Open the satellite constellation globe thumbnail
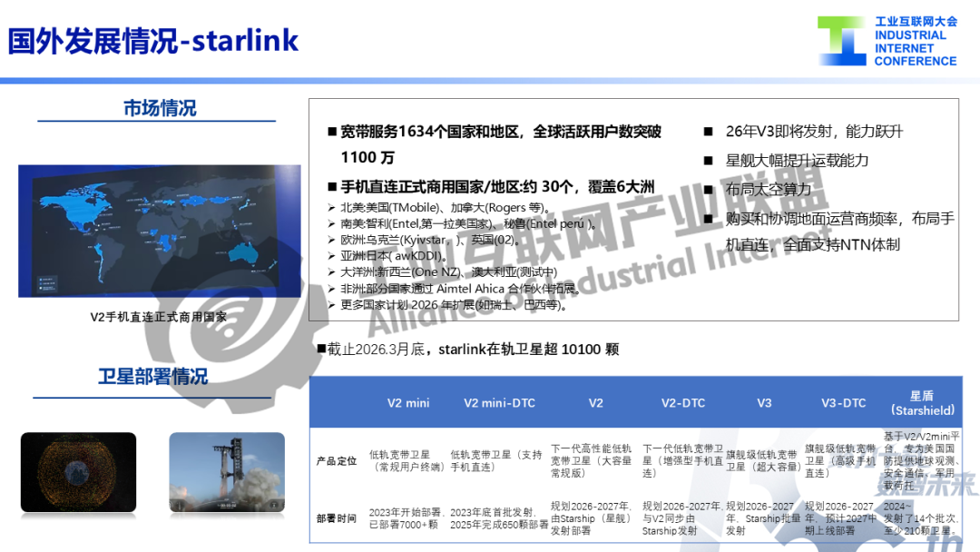980x552 pixels. pyautogui.click(x=78, y=472)
